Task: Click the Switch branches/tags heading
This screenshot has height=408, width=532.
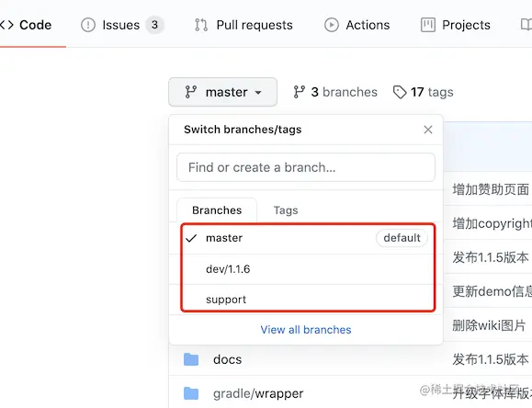Action: (243, 130)
